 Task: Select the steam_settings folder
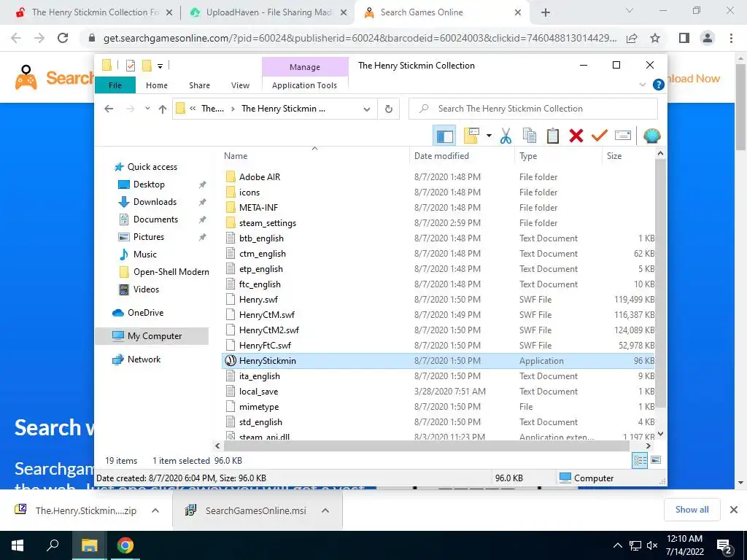[x=267, y=223]
